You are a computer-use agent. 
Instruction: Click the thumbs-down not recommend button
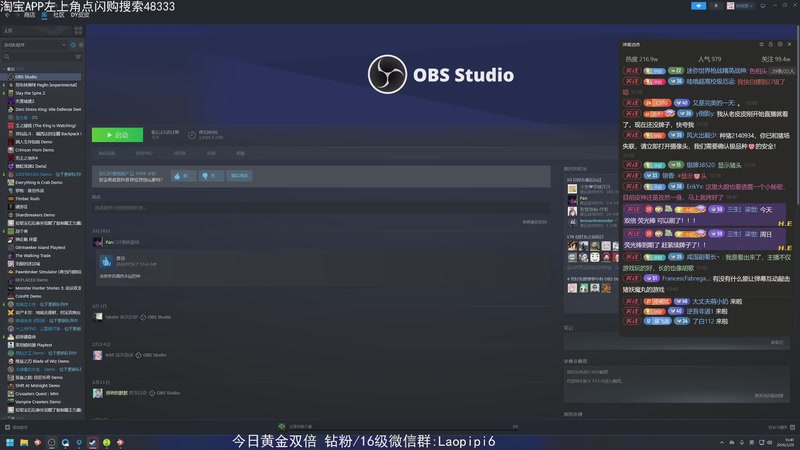tap(210, 176)
